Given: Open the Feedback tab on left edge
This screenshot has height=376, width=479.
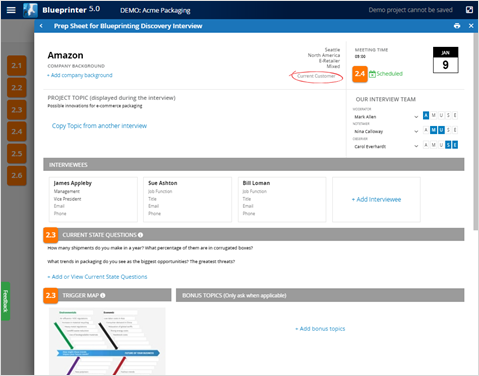Looking at the screenshot, I should click(5, 301).
